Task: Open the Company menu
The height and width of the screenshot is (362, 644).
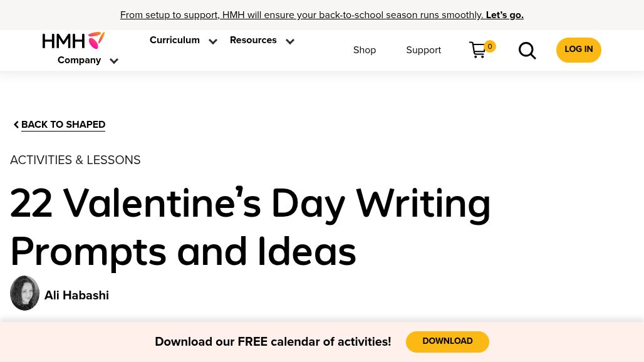Action: point(80,60)
